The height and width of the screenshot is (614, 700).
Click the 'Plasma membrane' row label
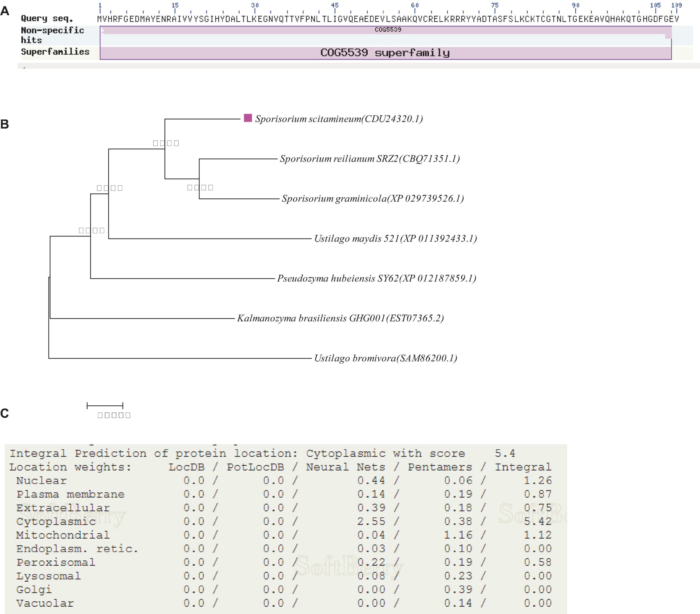[x=71, y=495]
